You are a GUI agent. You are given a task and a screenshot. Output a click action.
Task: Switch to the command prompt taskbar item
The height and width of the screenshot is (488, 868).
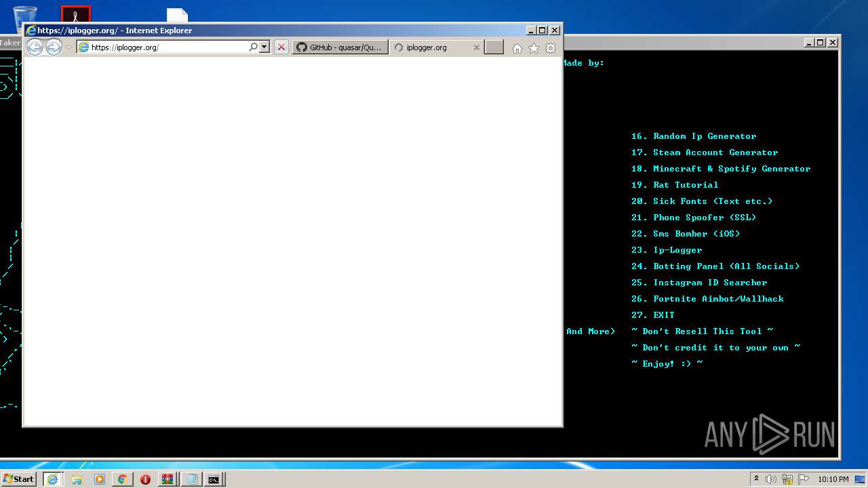tap(214, 479)
